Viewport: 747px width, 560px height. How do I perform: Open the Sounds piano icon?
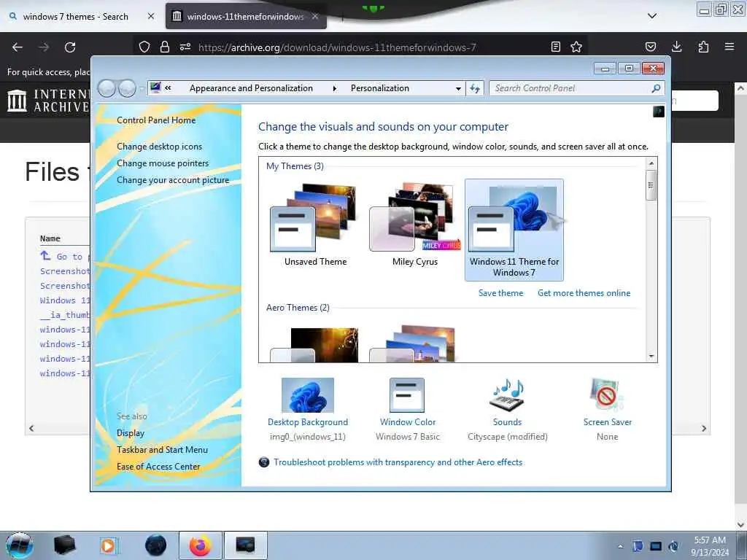click(x=508, y=395)
